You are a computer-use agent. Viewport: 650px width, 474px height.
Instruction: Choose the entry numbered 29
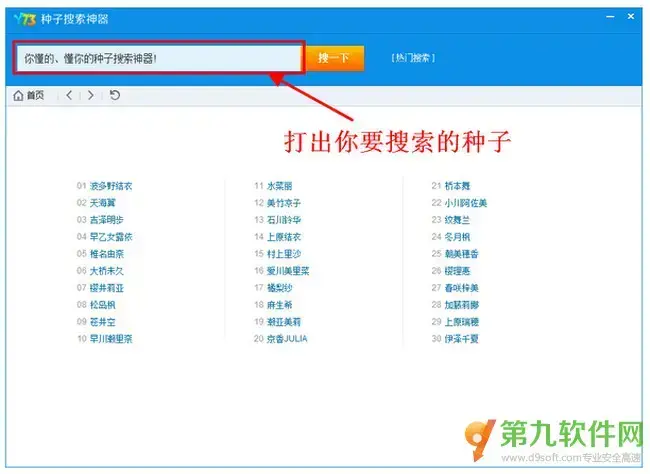pos(461,322)
